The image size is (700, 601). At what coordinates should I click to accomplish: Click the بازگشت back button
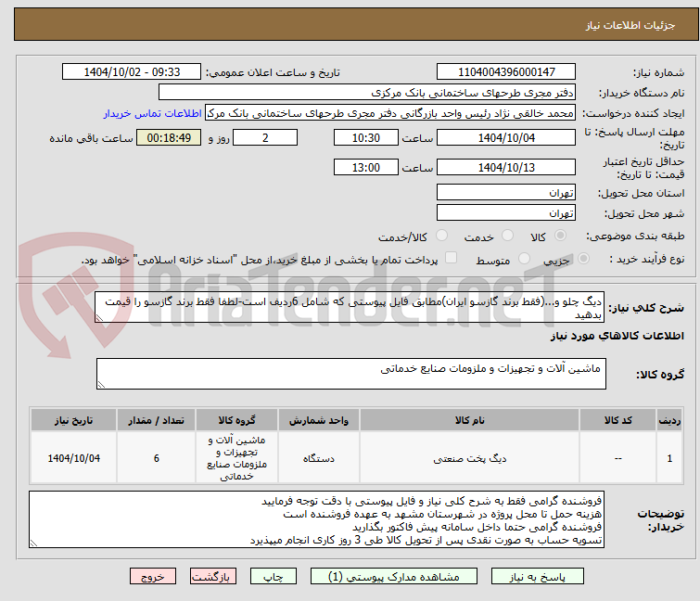[x=212, y=576]
